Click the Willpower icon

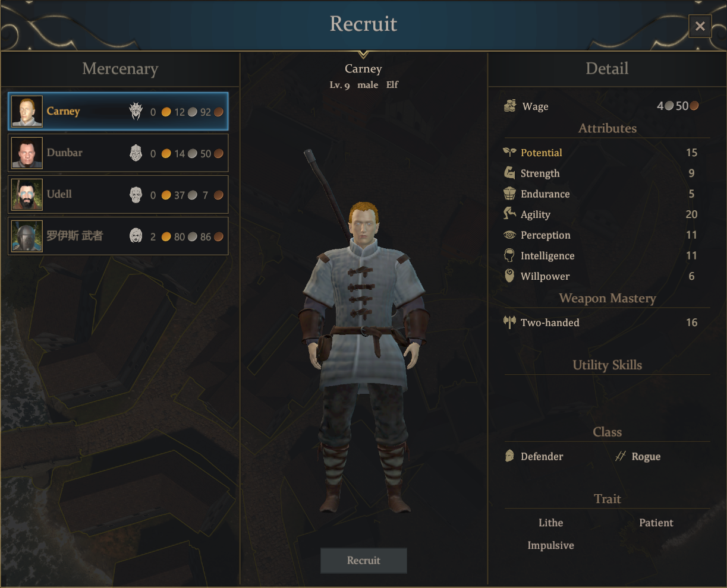pos(509,276)
